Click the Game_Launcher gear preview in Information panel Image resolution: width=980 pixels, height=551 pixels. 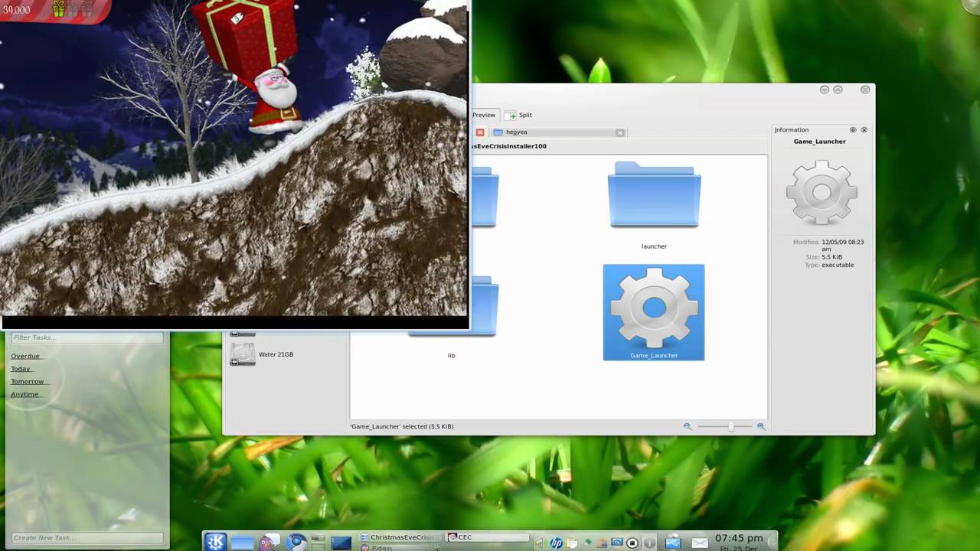pyautogui.click(x=822, y=192)
